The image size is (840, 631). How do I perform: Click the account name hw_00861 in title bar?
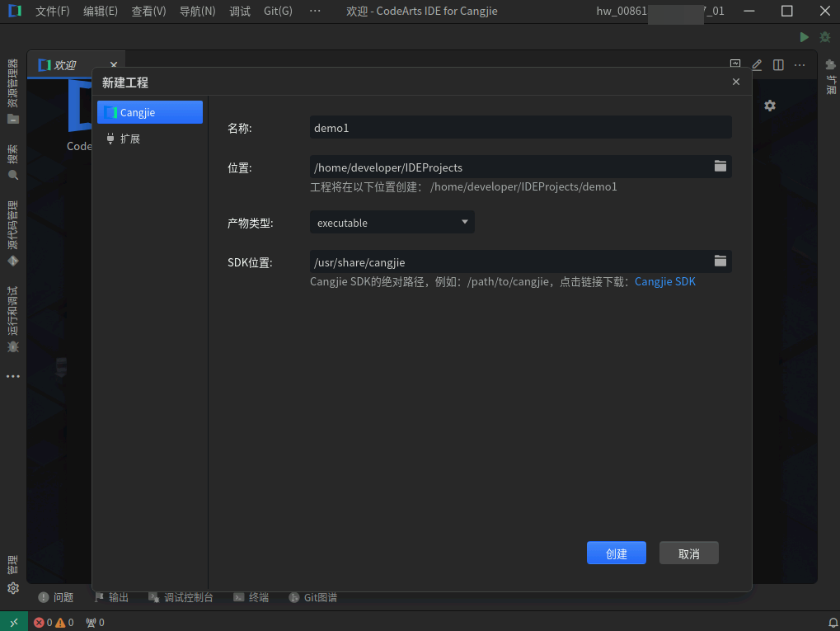[x=660, y=12]
